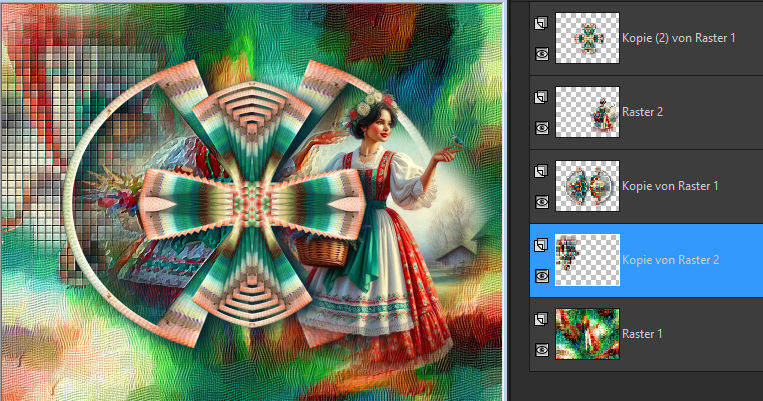Toggle visibility of the Raster 2 layer

541,128
